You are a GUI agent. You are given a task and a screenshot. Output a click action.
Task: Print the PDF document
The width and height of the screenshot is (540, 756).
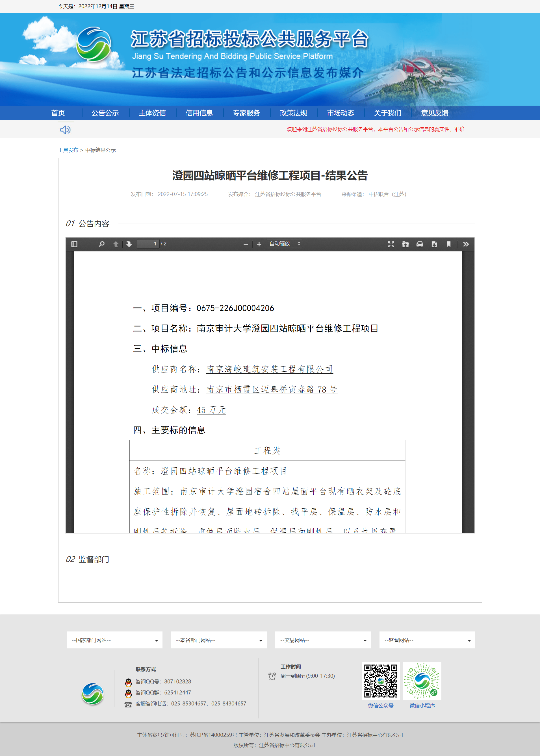(x=420, y=244)
